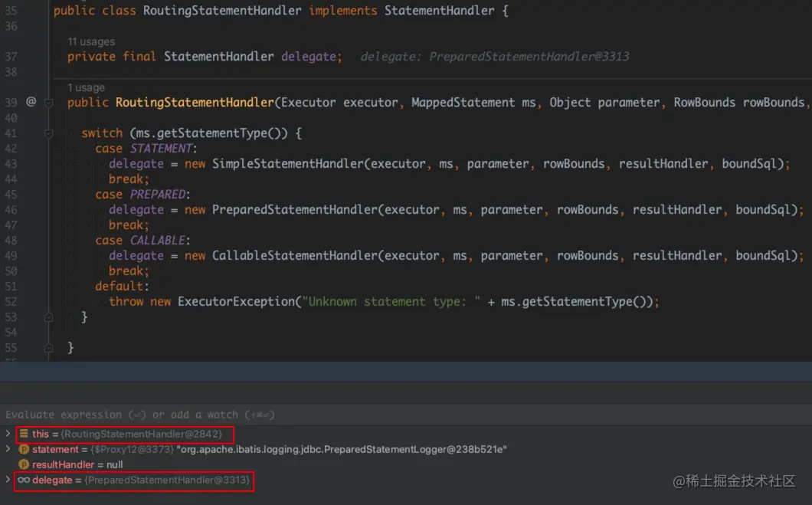Click SimpleStatementHandler on line 43
The image size is (812, 505).
point(288,164)
